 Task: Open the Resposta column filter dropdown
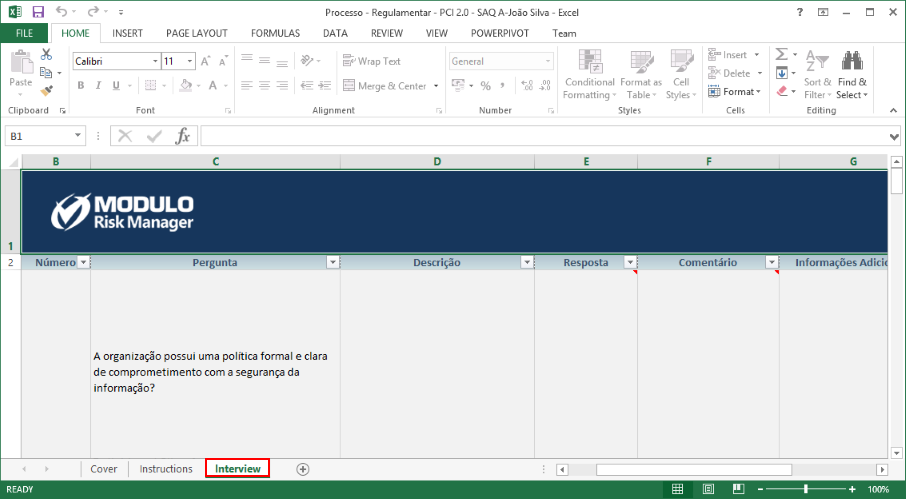click(630, 263)
